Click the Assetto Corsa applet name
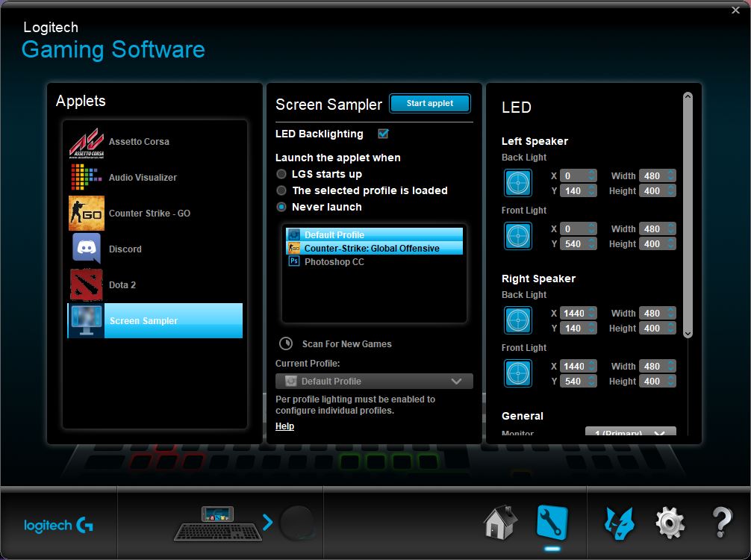The image size is (751, 560). tap(139, 142)
